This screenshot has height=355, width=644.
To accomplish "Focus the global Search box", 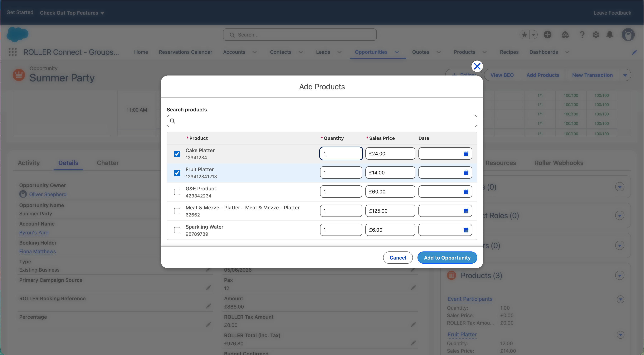I will click(300, 35).
